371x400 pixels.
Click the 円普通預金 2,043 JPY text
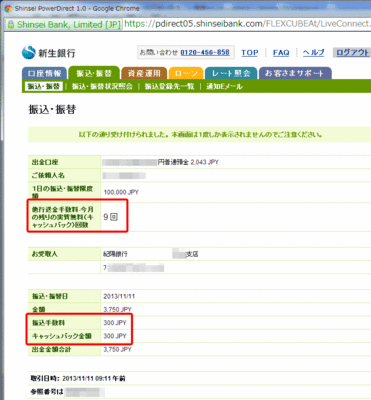point(188,162)
